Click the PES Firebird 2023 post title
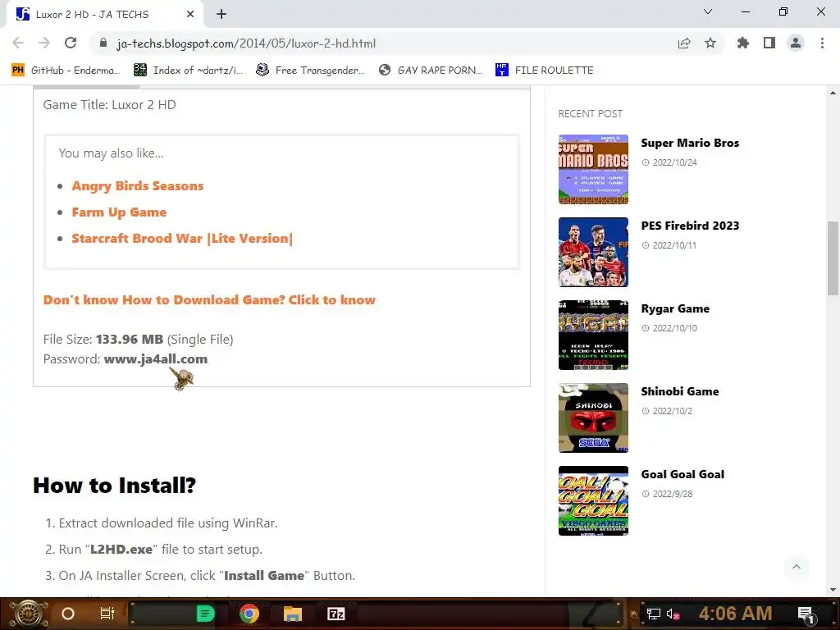840x630 pixels. [690, 226]
